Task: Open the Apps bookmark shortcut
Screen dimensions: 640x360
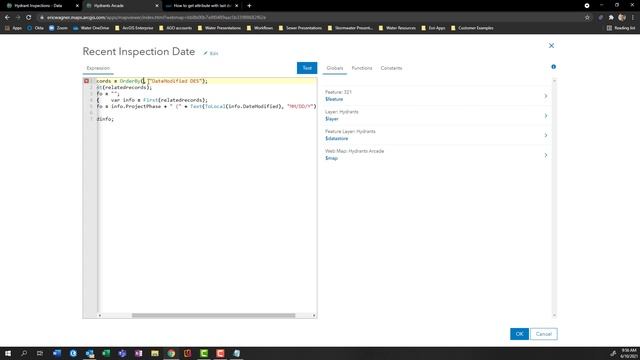Action: pyautogui.click(x=13, y=28)
